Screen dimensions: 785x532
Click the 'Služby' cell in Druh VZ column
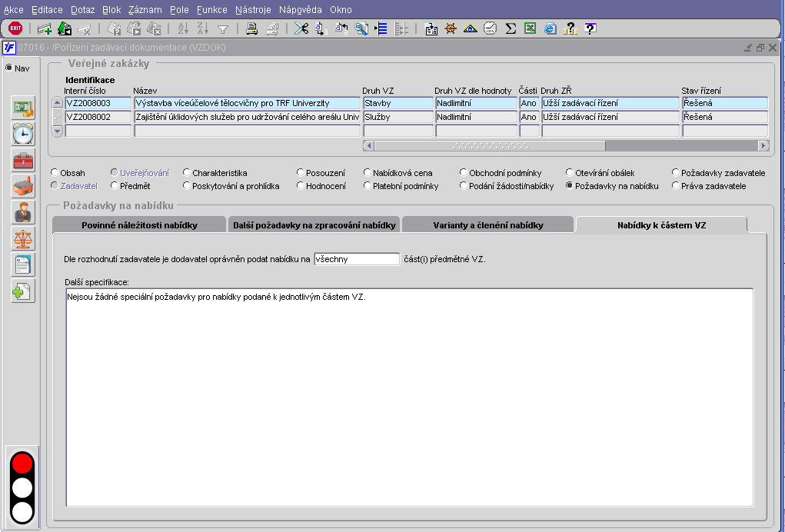tap(398, 117)
